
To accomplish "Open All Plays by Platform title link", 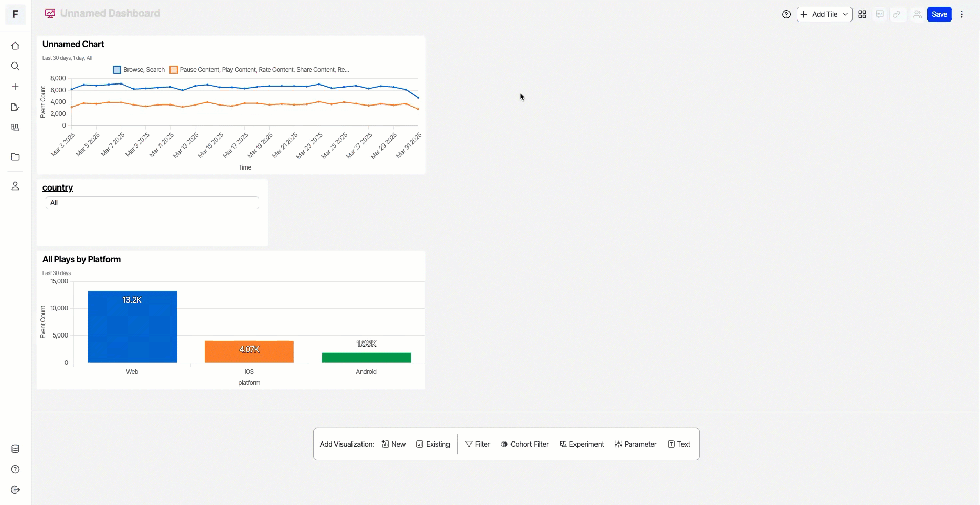I will (x=81, y=259).
